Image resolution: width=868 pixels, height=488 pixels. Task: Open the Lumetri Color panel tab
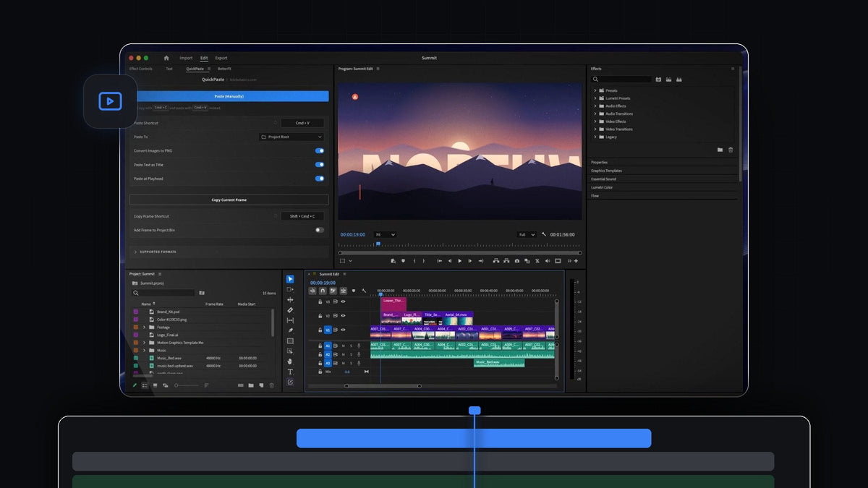tap(602, 187)
